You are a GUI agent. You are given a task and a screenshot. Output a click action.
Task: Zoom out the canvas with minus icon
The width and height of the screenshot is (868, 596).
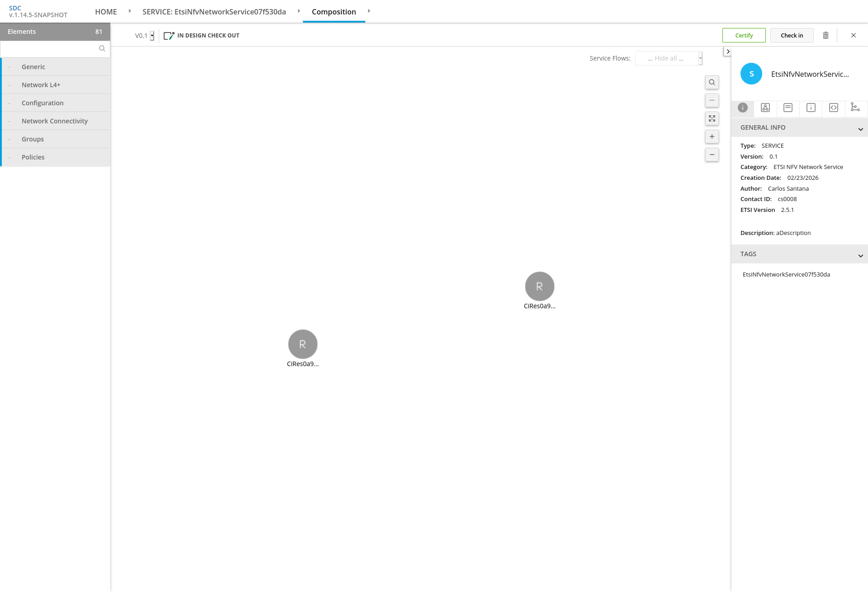click(712, 155)
